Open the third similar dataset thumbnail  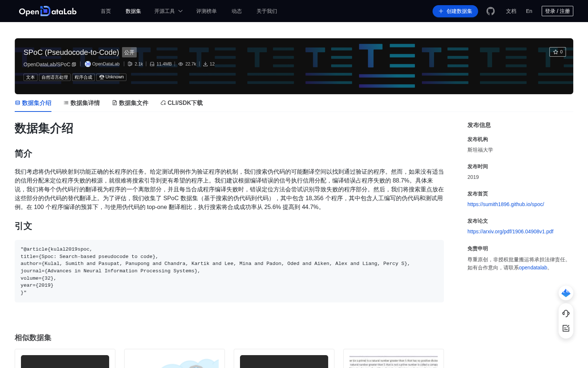click(284, 361)
